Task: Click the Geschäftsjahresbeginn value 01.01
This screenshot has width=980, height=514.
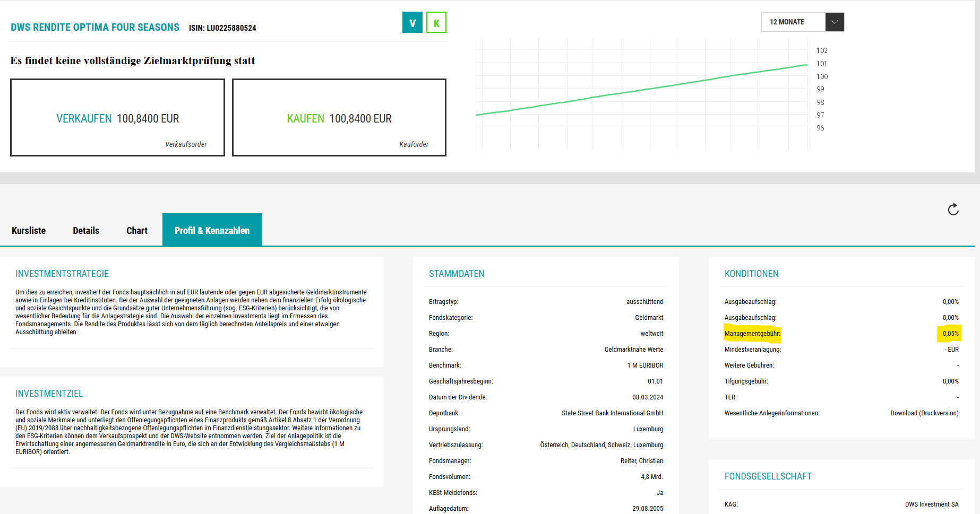Action: tap(655, 381)
